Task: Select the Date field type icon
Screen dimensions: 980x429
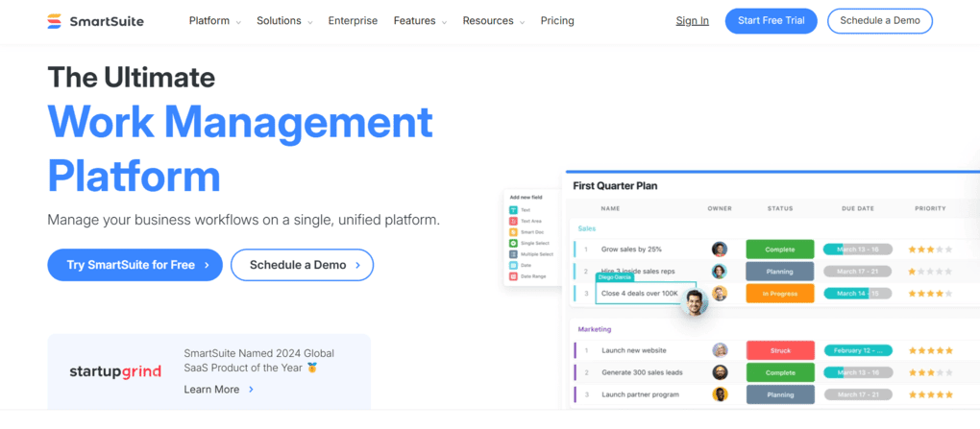Action: click(x=514, y=266)
